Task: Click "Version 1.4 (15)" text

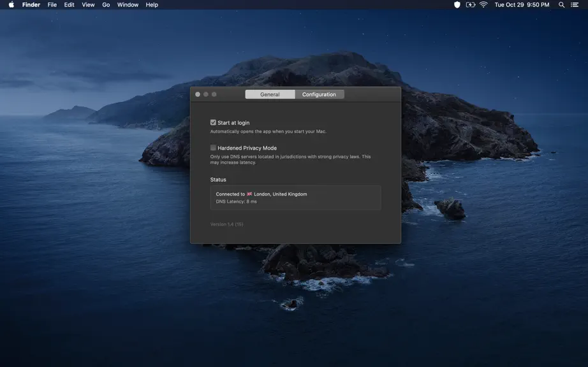Action: click(x=226, y=224)
